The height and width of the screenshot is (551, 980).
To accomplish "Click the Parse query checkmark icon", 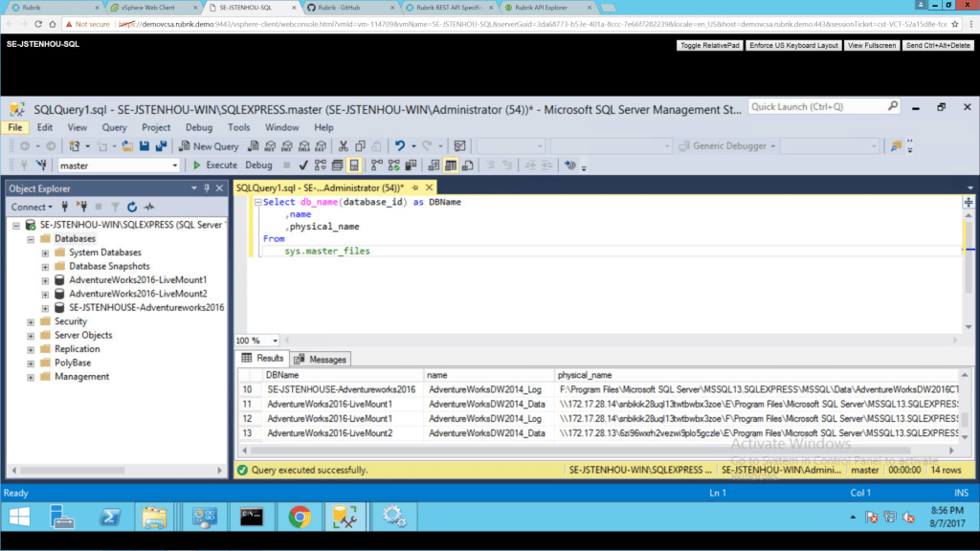I will click(x=303, y=165).
